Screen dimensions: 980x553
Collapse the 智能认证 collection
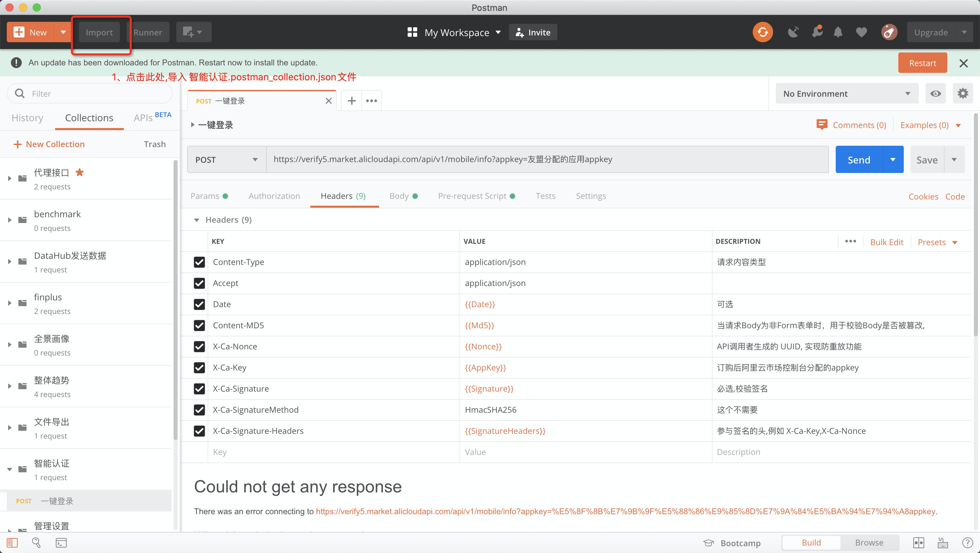tap(10, 469)
